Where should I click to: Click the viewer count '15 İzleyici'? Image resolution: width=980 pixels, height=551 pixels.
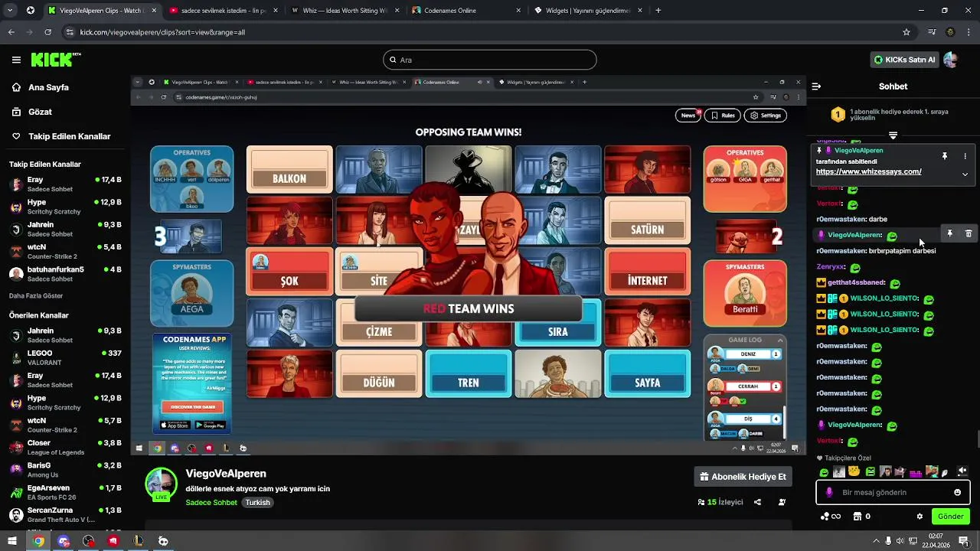pyautogui.click(x=720, y=502)
